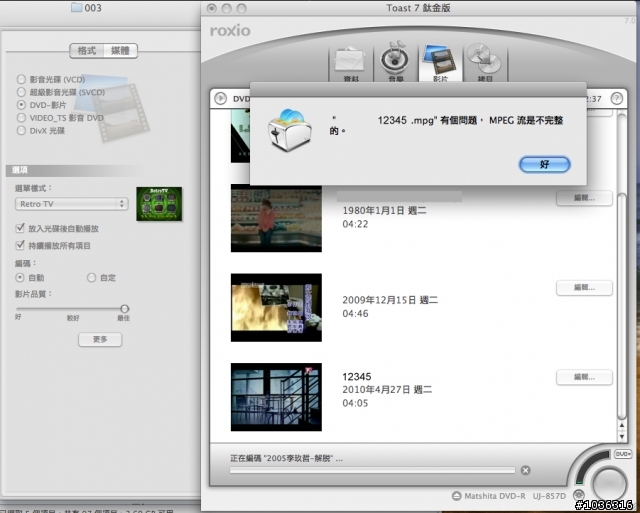Image resolution: width=640 pixels, height=513 pixels.
Task: Open recorder settings gear icon
Action: [579, 495]
